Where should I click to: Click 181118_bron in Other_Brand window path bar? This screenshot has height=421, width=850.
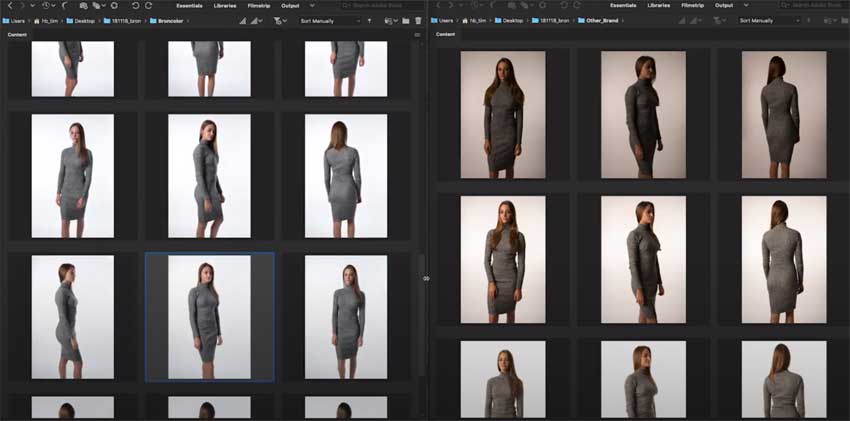(x=551, y=21)
